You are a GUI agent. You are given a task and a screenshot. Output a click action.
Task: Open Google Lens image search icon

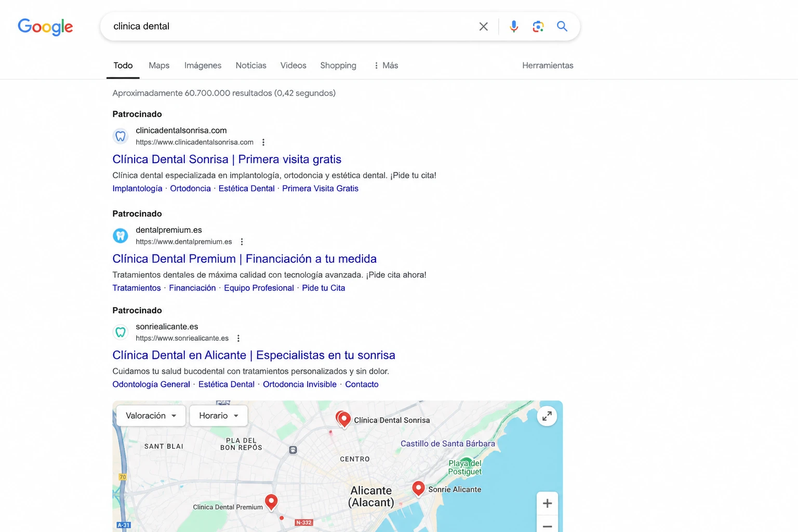pyautogui.click(x=538, y=26)
